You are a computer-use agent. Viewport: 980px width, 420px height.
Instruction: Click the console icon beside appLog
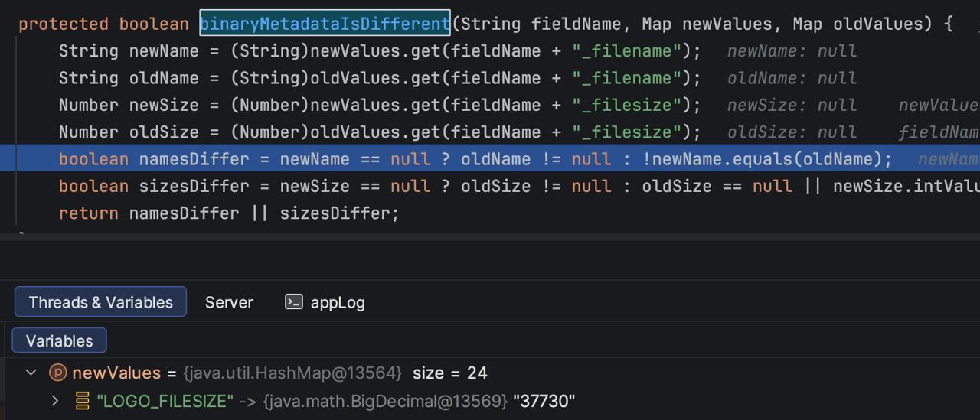294,302
